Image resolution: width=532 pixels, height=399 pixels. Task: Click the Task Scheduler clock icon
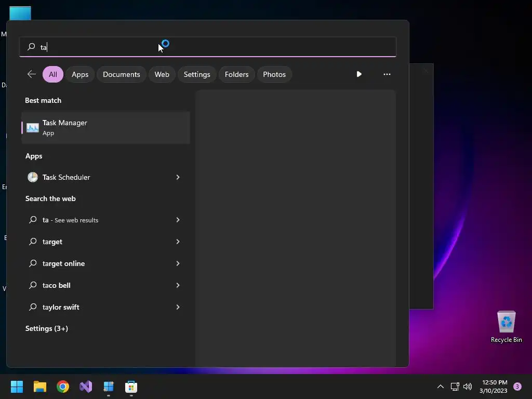coord(33,177)
